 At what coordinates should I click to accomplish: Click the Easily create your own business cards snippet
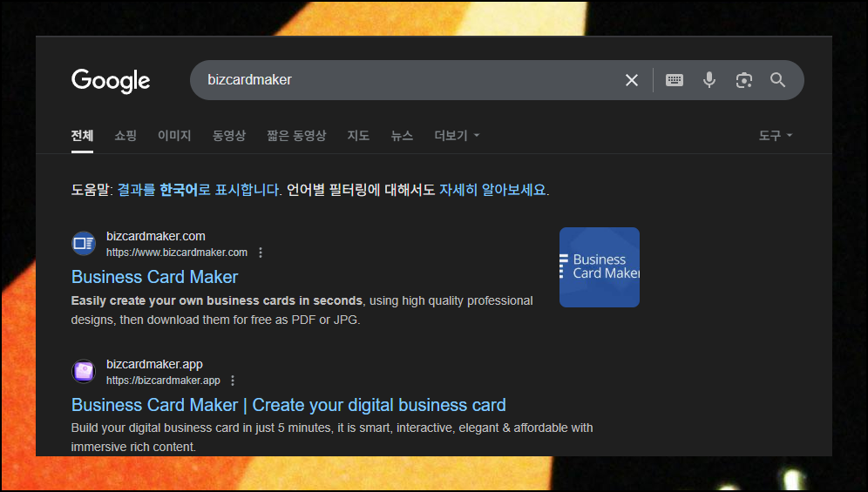coord(302,311)
